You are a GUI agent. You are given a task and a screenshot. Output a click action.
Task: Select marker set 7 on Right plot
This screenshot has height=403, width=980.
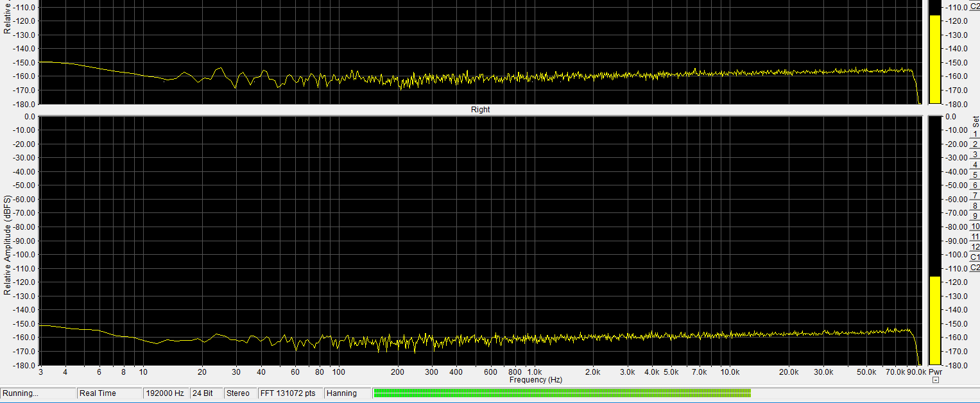tap(975, 196)
